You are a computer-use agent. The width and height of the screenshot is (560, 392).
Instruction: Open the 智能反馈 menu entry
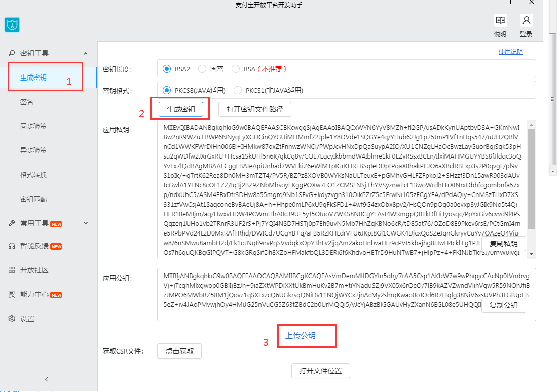coord(34,246)
